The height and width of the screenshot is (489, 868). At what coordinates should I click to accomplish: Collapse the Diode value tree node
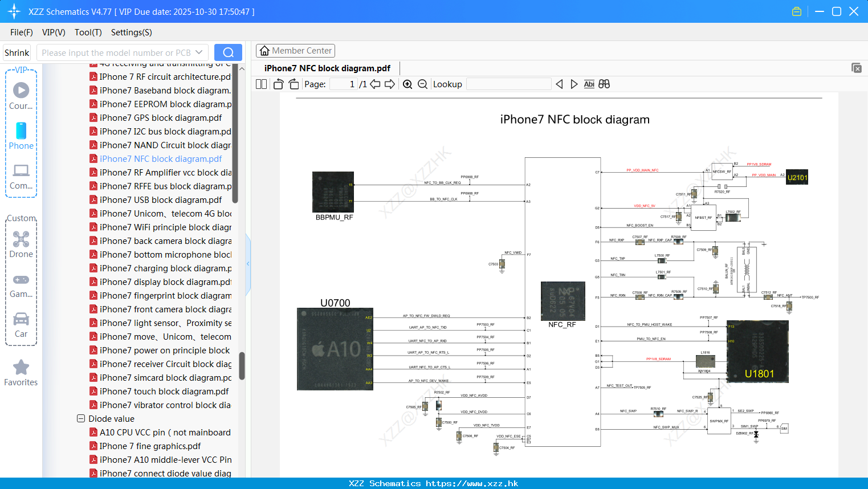click(81, 418)
